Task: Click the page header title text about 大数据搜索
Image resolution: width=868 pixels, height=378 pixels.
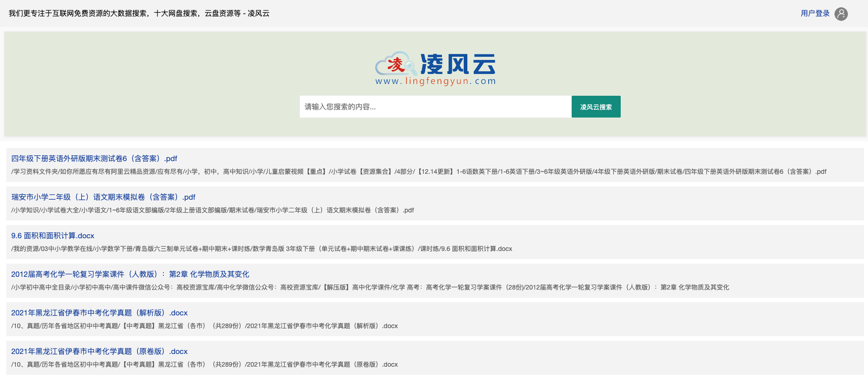Action: (x=139, y=14)
